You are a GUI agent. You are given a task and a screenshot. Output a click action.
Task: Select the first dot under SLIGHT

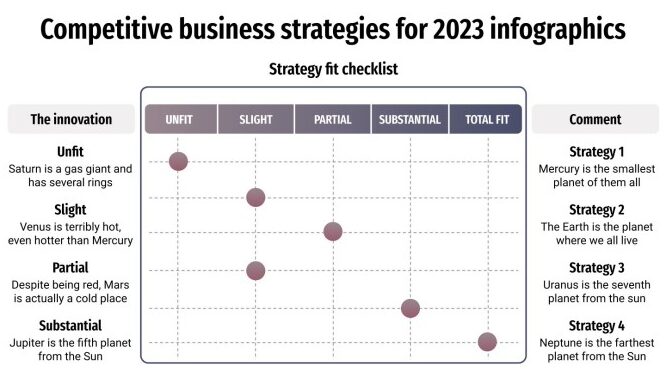coord(256,197)
